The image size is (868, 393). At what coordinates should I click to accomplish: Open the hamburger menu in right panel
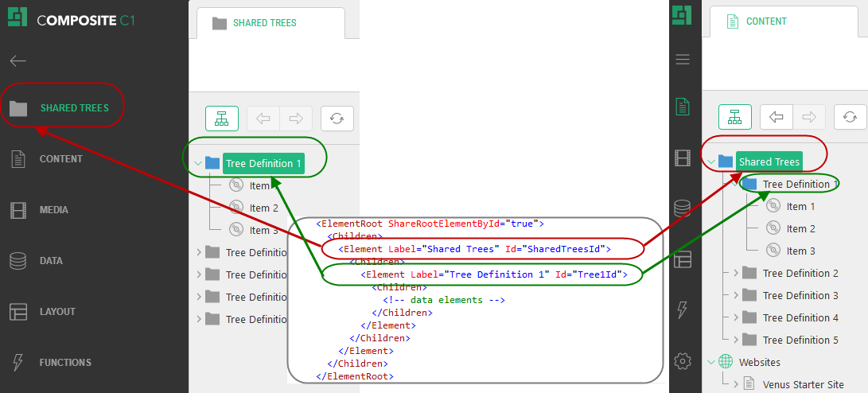pyautogui.click(x=682, y=59)
